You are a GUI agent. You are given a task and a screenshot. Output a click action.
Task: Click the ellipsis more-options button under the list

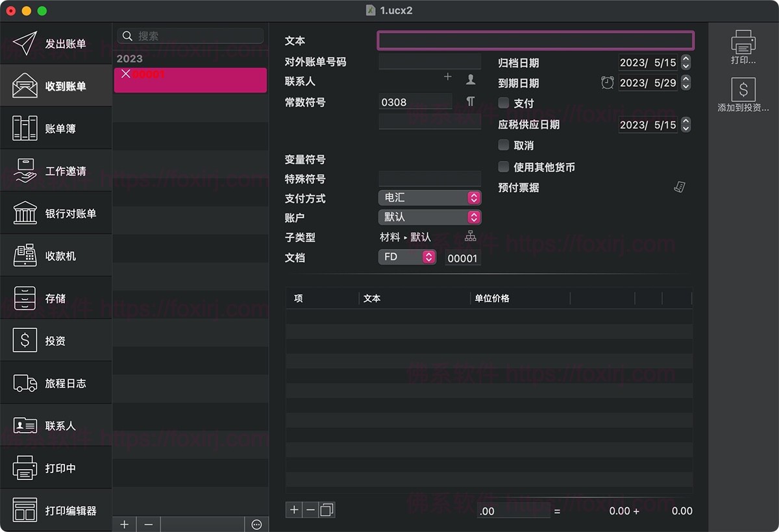click(x=256, y=524)
